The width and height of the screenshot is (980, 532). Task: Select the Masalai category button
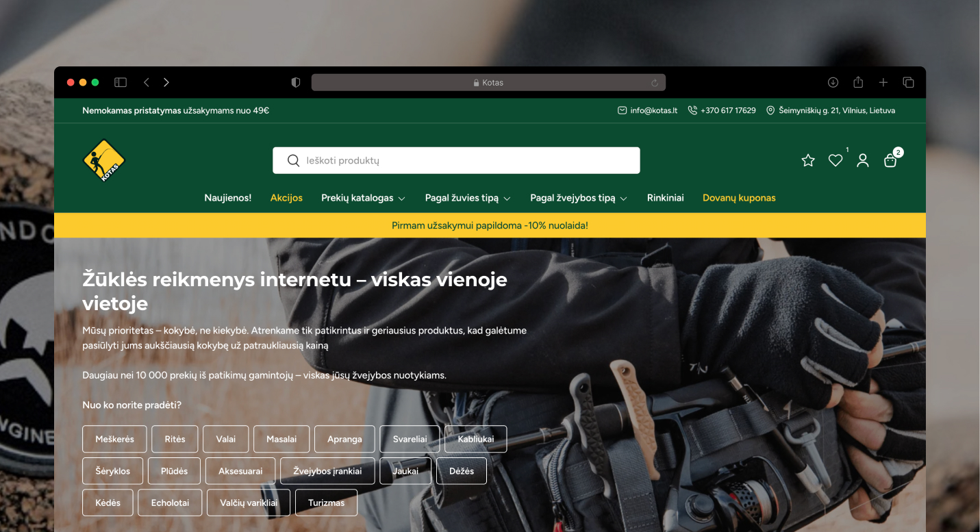281,439
